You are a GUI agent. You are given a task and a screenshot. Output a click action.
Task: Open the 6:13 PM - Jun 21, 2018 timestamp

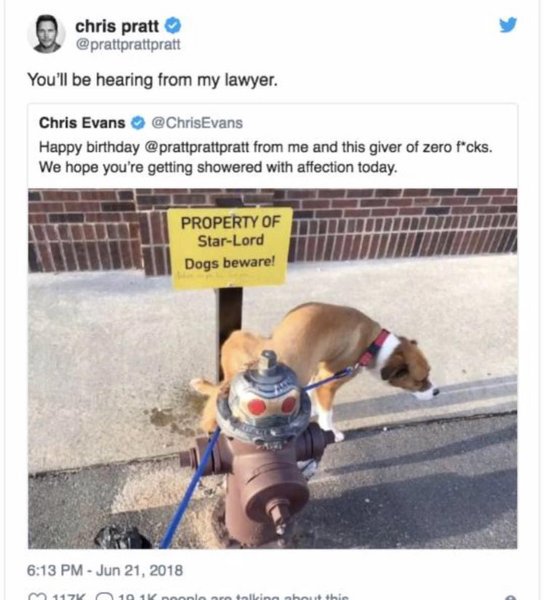coord(105,570)
